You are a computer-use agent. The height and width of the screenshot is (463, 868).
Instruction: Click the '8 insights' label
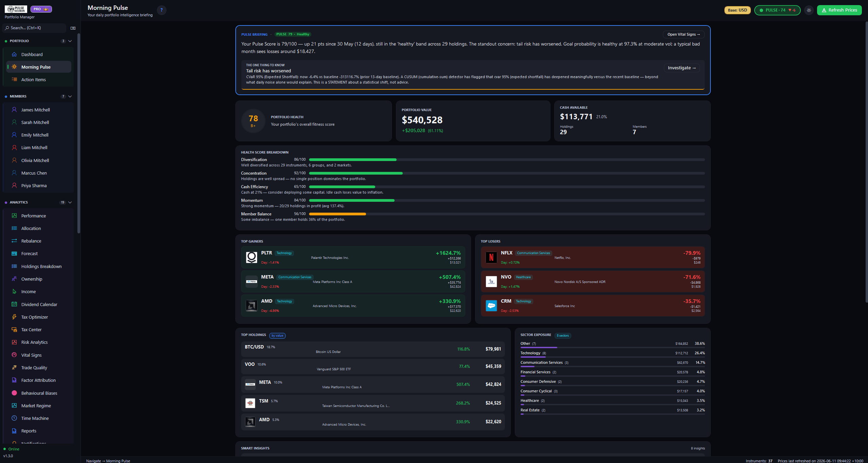tap(698, 448)
